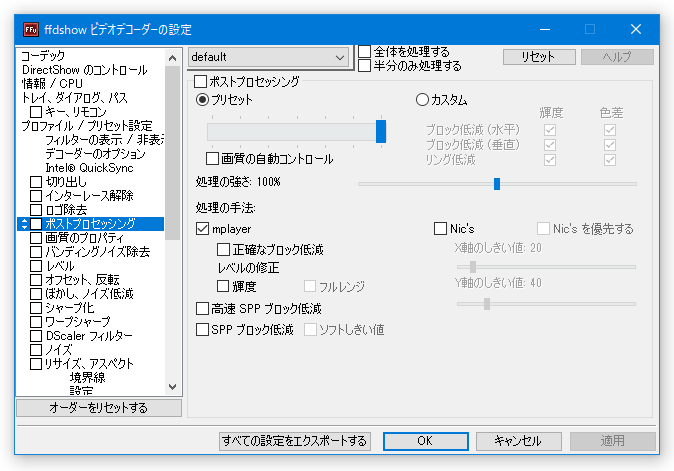
Task: Click the tree vertical scrollbar thumb
Action: 173,153
